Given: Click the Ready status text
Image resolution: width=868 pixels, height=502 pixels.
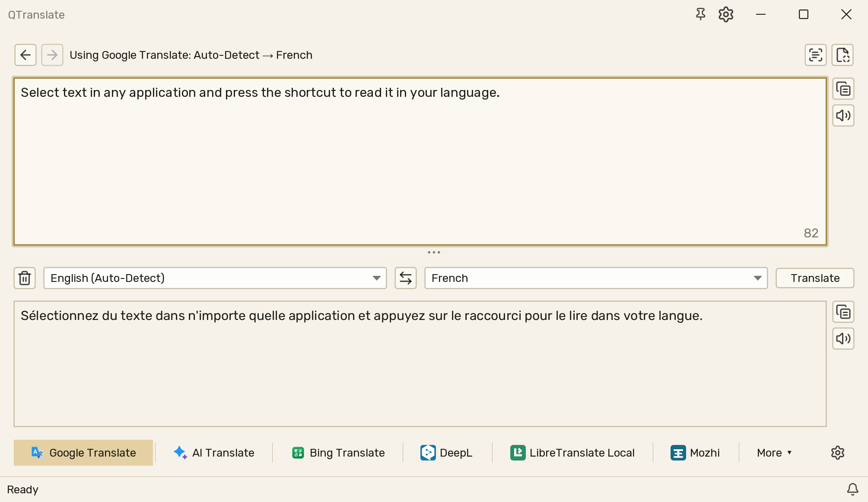Looking at the screenshot, I should pyautogui.click(x=22, y=489).
